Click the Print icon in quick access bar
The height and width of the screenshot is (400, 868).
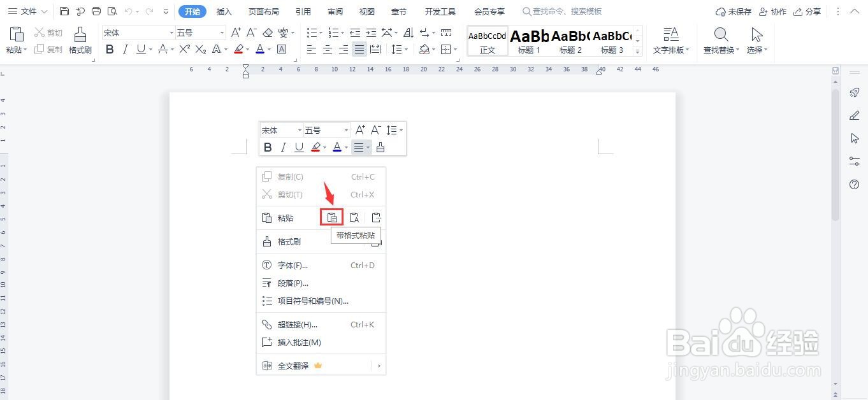(x=96, y=11)
